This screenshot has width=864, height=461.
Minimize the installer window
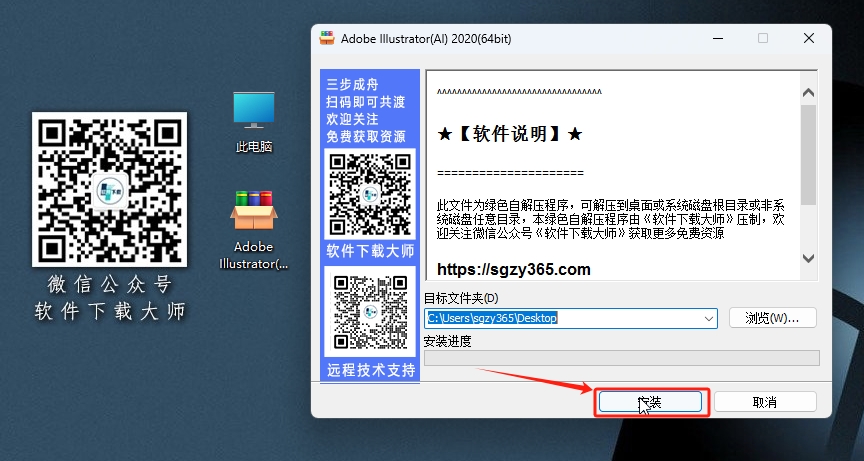[x=717, y=38]
